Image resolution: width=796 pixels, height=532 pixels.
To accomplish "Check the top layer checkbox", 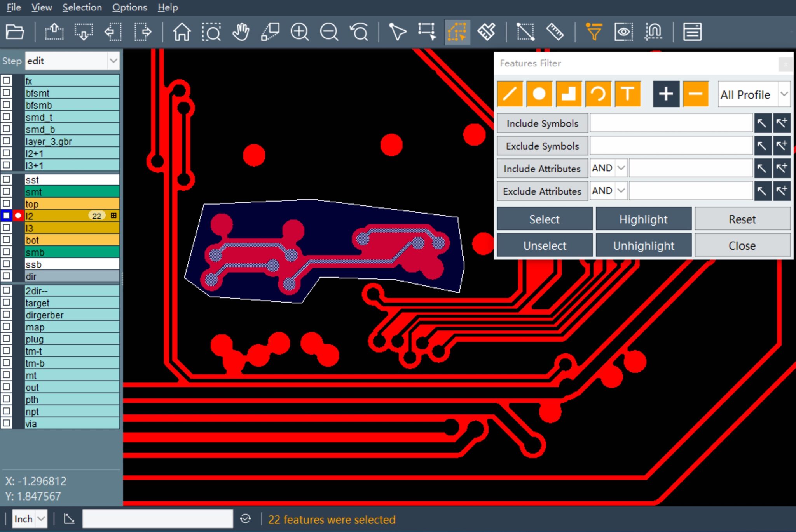I will click(6, 204).
